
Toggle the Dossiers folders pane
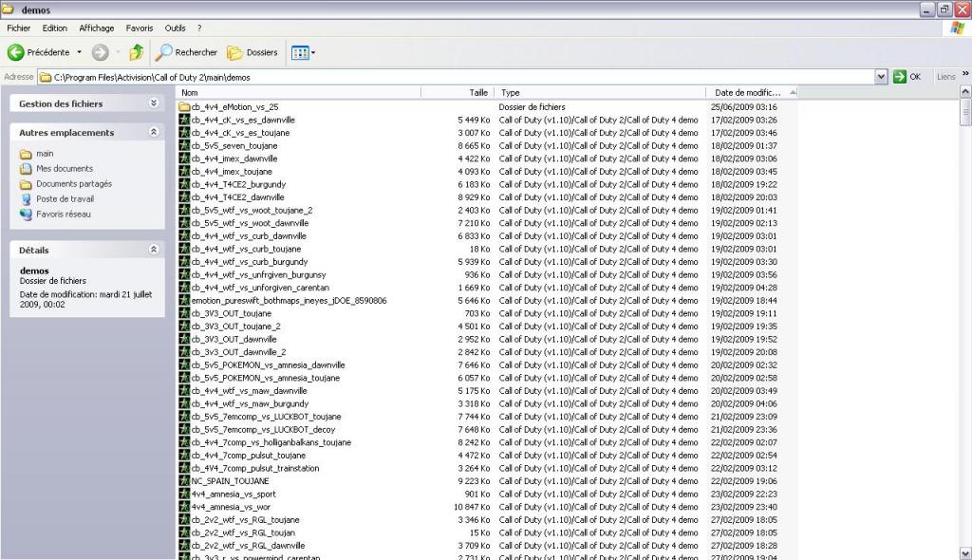click(252, 53)
